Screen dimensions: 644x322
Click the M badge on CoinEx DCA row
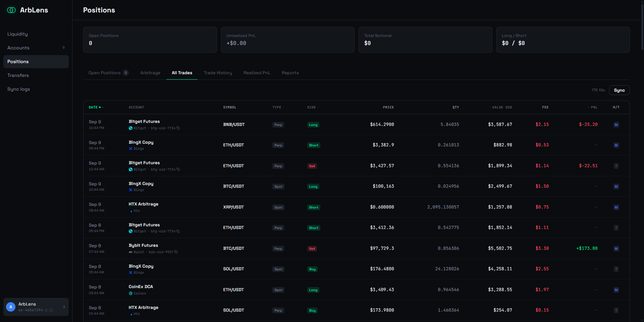616,290
